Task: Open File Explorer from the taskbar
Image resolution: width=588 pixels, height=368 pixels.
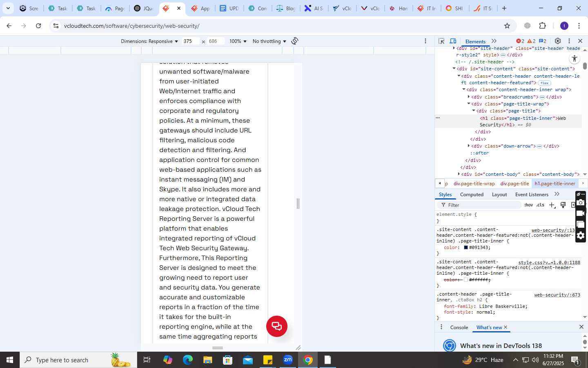Action: 207,360
